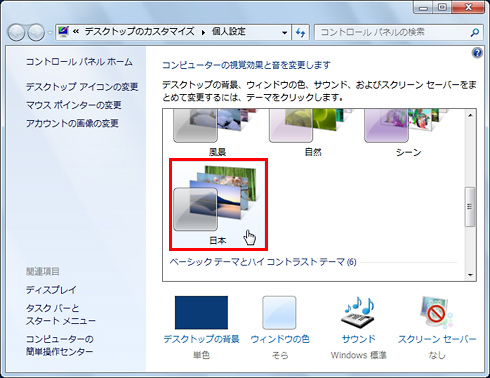This screenshot has height=378, width=490.
Task: Click the search magnifier icon
Action: tap(475, 32)
